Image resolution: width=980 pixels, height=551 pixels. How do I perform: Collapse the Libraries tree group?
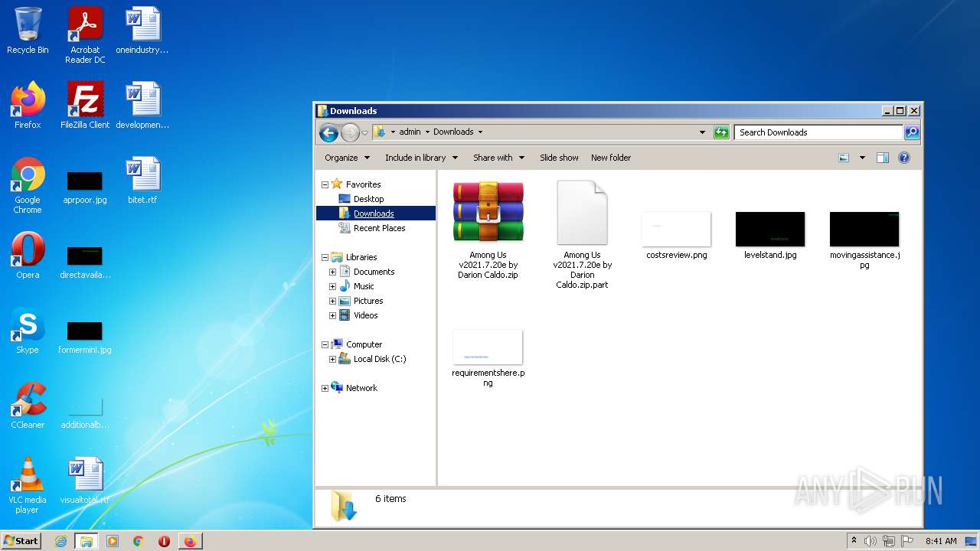pyautogui.click(x=325, y=257)
